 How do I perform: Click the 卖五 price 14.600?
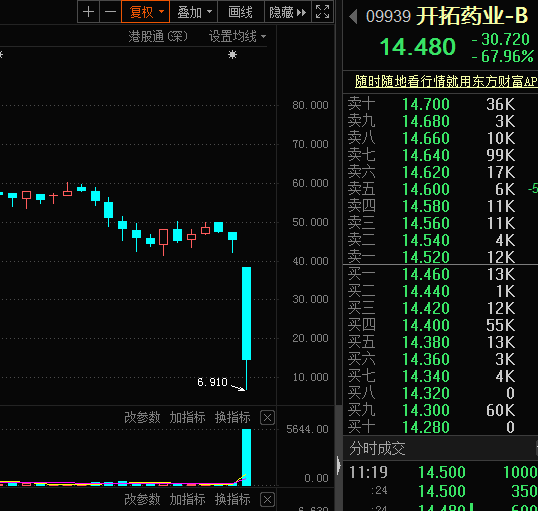[426, 189]
